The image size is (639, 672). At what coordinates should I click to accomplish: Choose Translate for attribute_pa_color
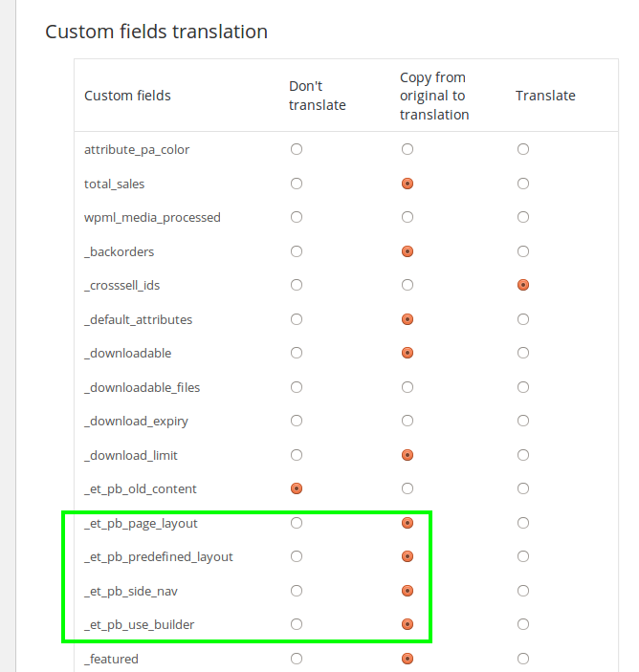pyautogui.click(x=523, y=149)
